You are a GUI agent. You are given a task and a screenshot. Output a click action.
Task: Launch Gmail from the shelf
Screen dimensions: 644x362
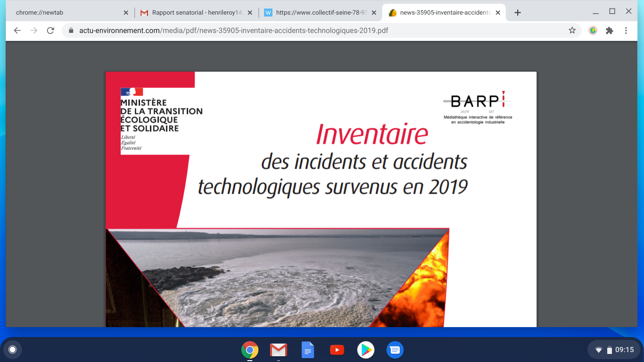tap(279, 350)
